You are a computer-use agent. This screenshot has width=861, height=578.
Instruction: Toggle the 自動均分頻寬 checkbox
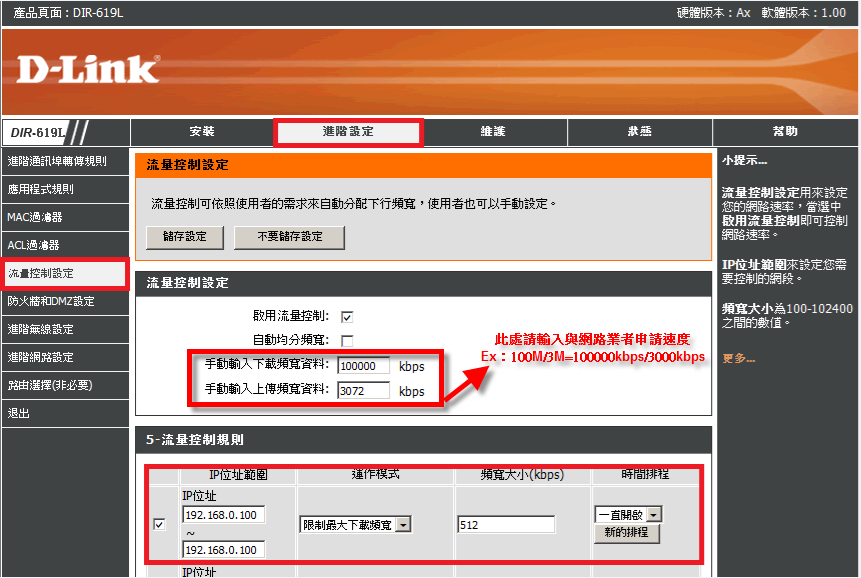pos(347,341)
